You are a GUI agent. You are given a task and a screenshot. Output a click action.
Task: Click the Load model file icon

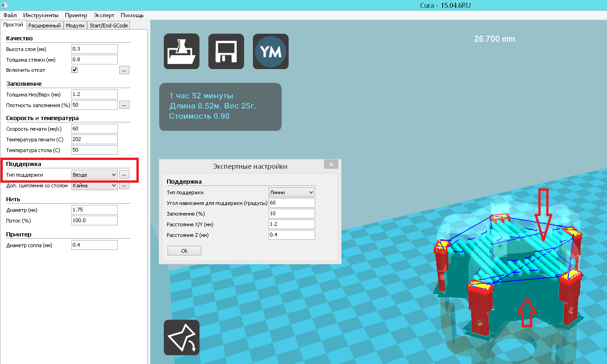(181, 51)
